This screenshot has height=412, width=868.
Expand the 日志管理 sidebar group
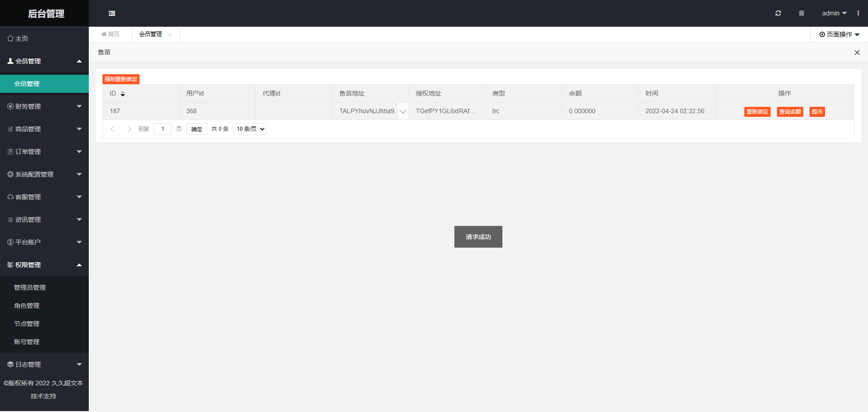point(44,364)
